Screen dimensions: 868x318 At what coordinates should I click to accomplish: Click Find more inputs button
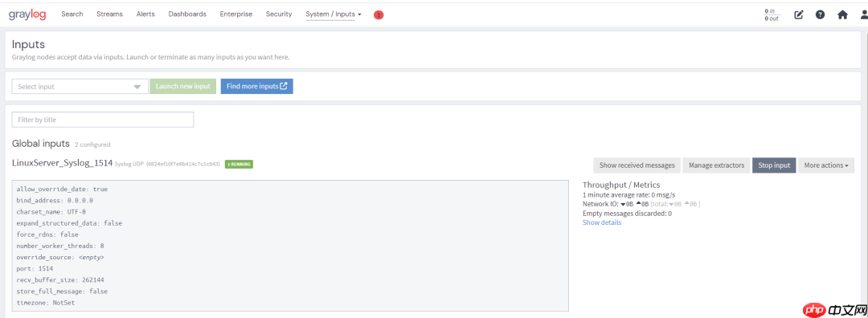pyautogui.click(x=257, y=86)
